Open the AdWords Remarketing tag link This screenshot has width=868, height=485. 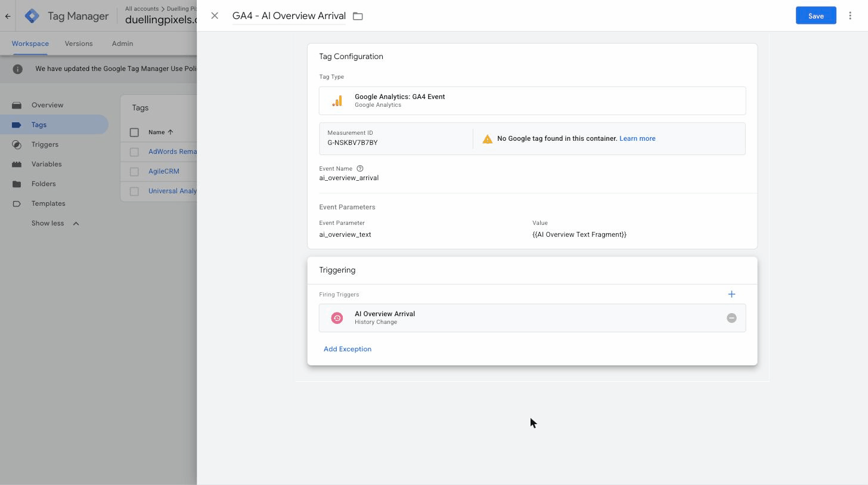[172, 152]
